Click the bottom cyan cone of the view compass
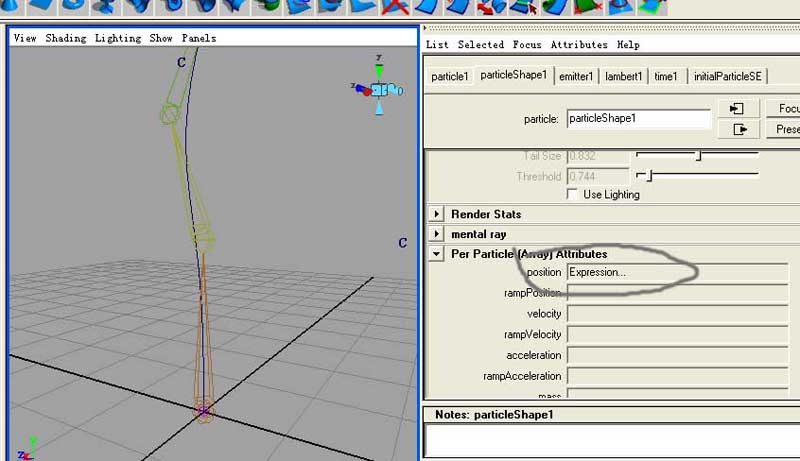 coord(379,109)
